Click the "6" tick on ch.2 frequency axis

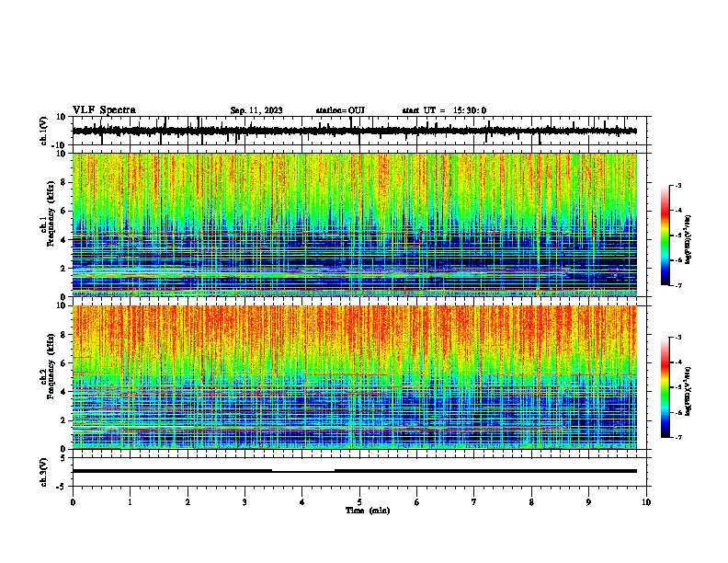pos(63,363)
